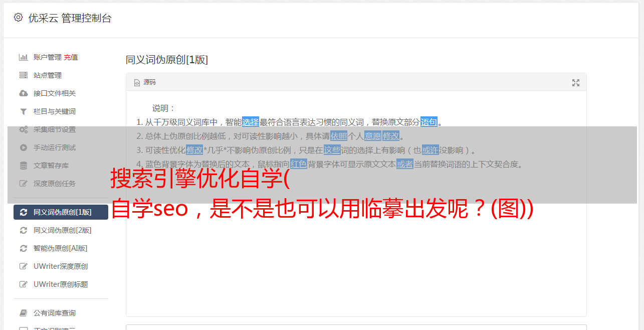Open the 账户管理 menu entry
Image resolution: width=644 pixels, height=330 pixels.
(x=47, y=57)
